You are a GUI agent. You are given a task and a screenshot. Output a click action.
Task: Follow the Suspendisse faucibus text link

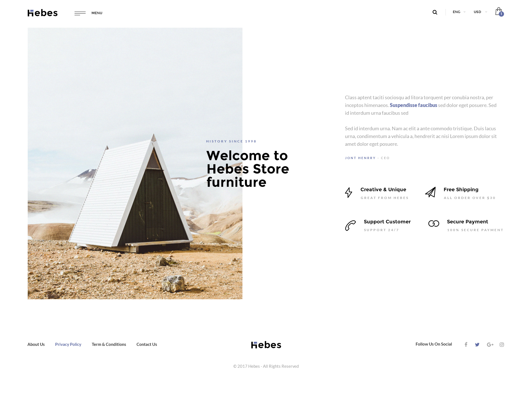coord(413,105)
